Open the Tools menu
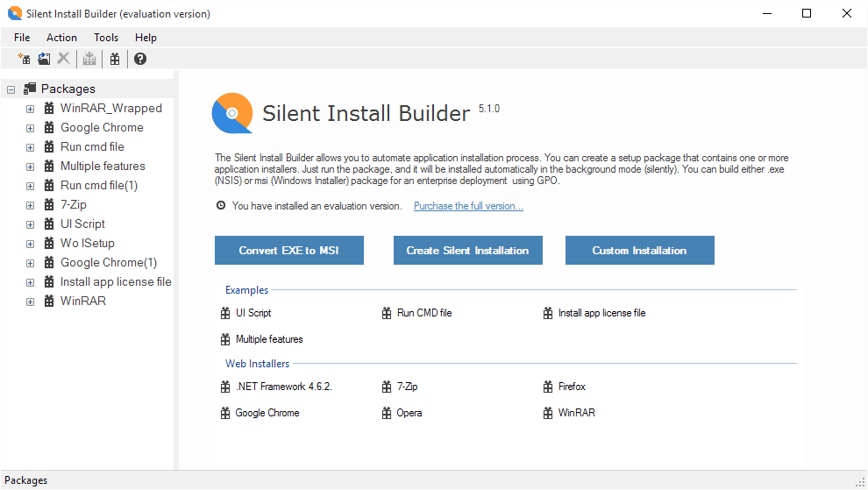Image resolution: width=868 pixels, height=490 pixels. click(106, 38)
